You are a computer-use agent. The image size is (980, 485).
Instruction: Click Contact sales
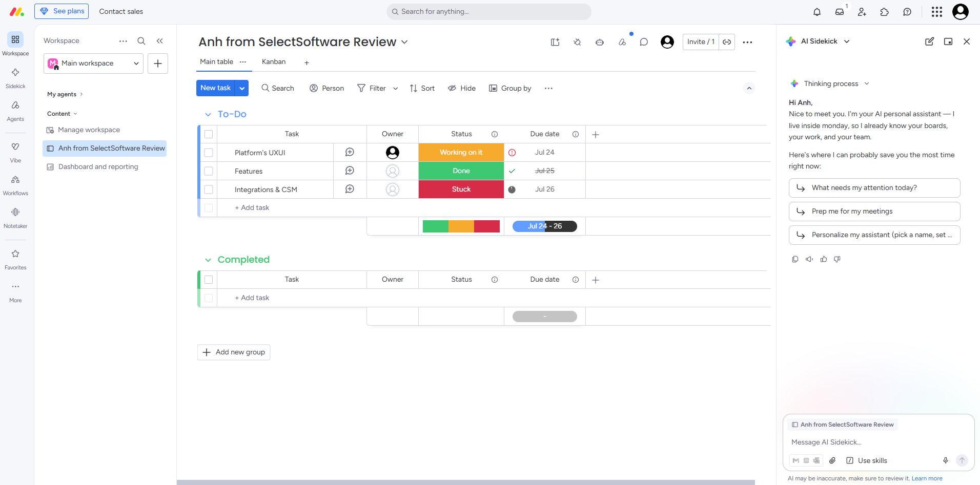(x=121, y=11)
